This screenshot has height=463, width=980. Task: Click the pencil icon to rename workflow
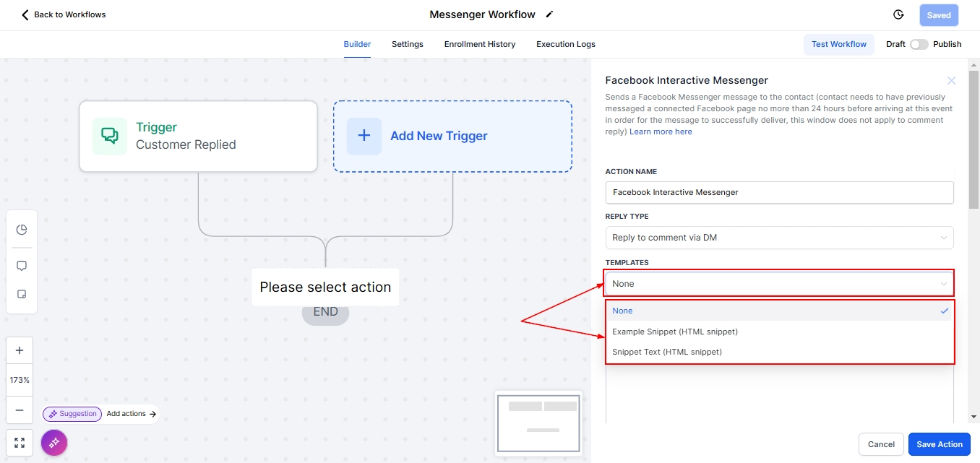point(549,14)
